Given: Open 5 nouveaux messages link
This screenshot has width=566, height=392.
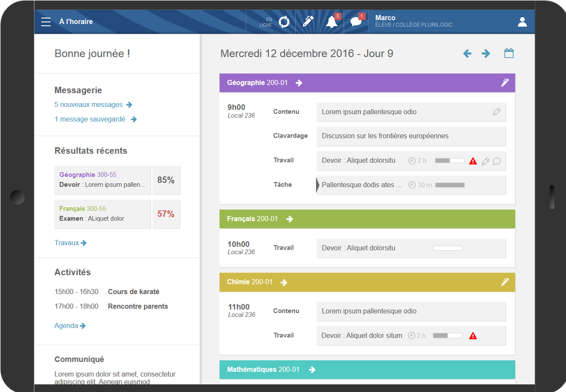Looking at the screenshot, I should pos(93,105).
